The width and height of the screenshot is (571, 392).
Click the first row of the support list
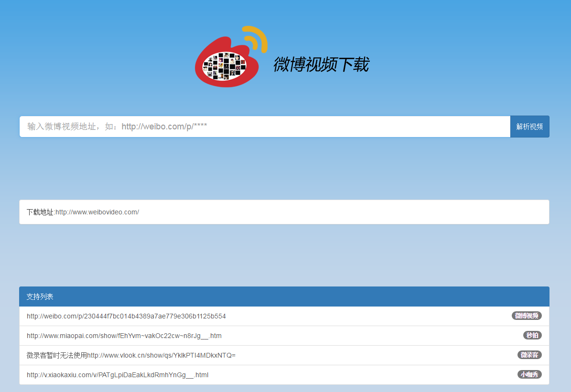(126, 316)
